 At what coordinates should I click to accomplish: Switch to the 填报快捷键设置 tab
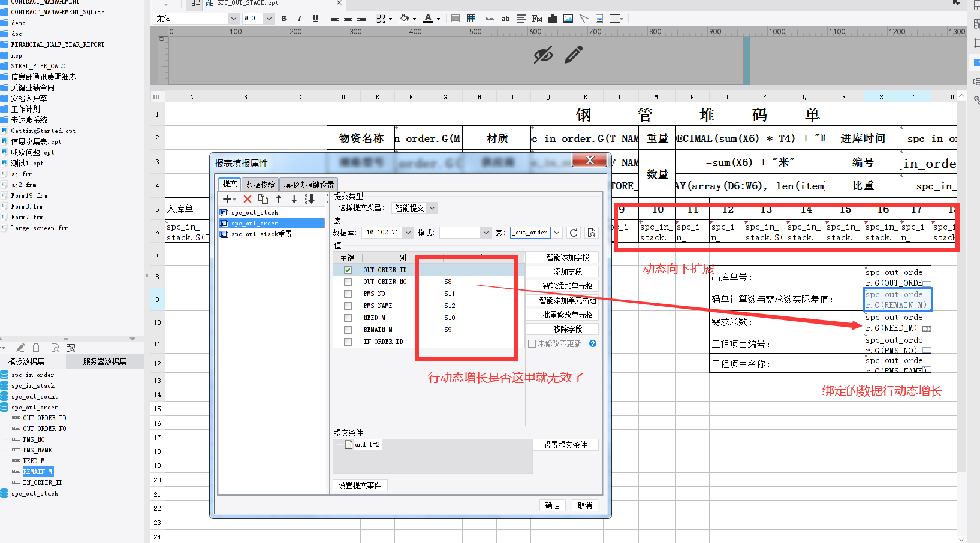pos(309,185)
